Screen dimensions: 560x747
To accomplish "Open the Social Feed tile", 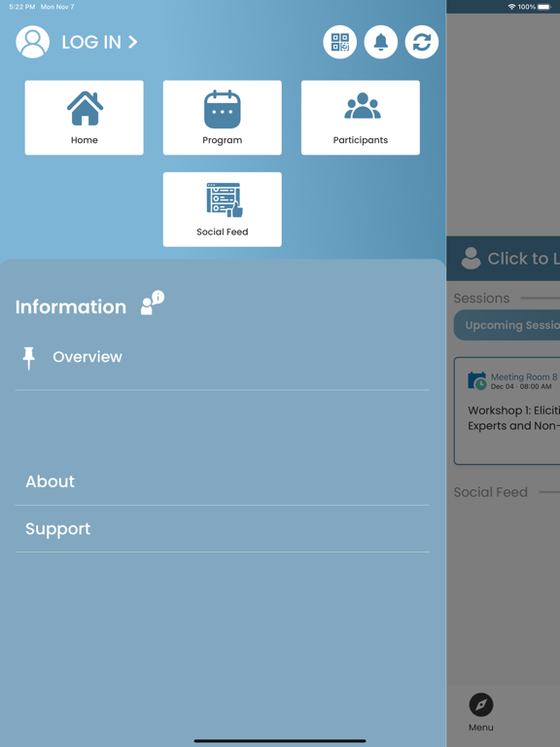I will pyautogui.click(x=223, y=210).
